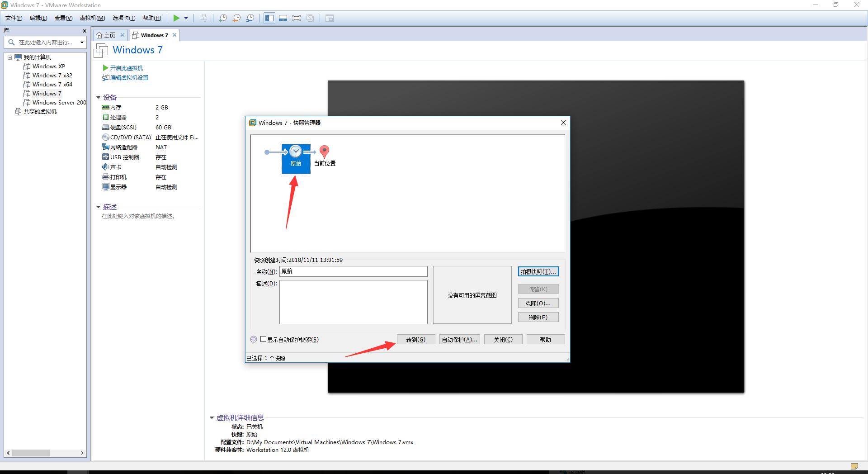Enable the 显示自动保护快照(S) checkbox
The height and width of the screenshot is (474, 868).
263,339
